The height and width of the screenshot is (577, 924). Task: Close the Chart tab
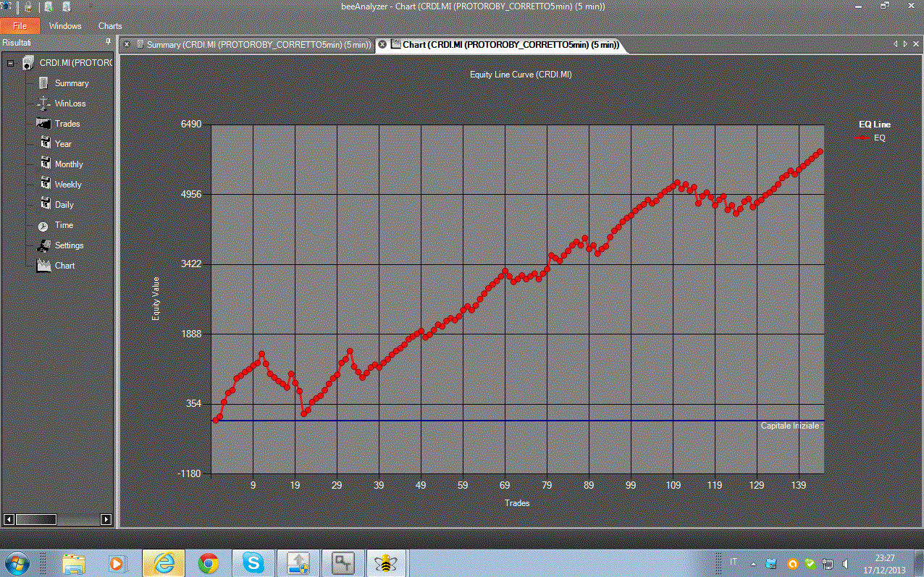tap(383, 44)
